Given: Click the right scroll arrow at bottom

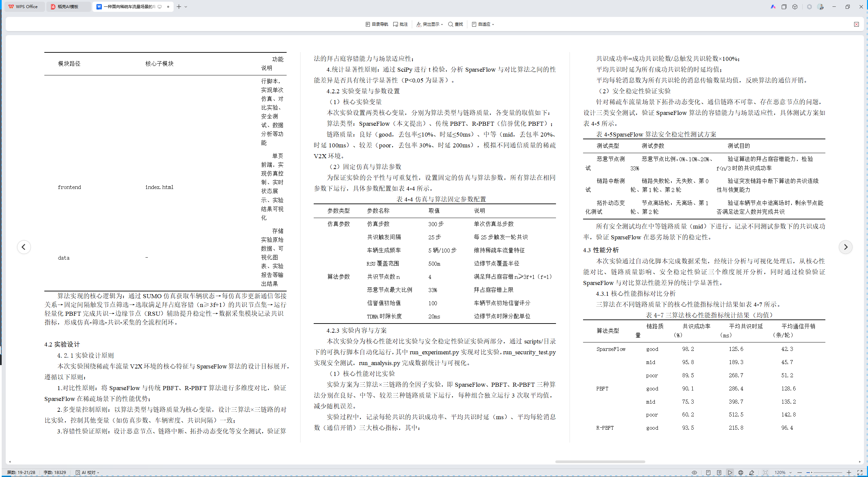Looking at the screenshot, I should (x=860, y=462).
